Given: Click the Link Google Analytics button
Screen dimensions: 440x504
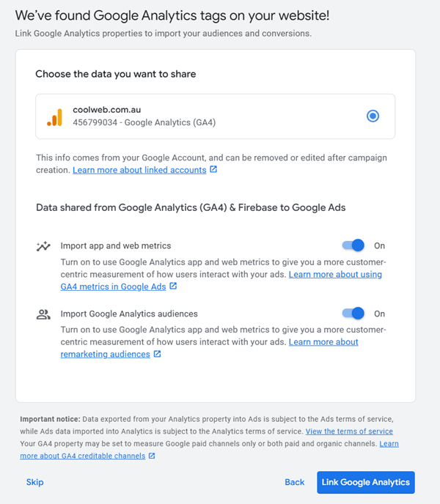Looking at the screenshot, I should point(366,482).
